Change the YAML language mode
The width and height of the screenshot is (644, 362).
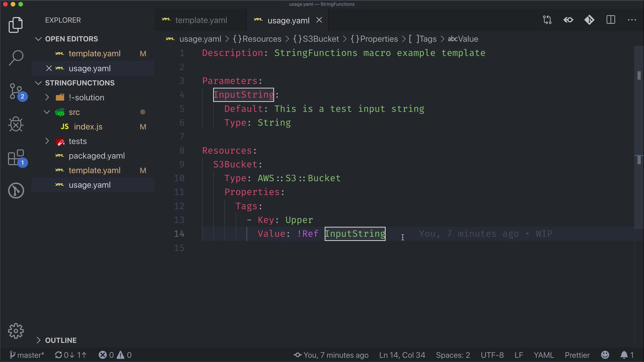click(543, 355)
